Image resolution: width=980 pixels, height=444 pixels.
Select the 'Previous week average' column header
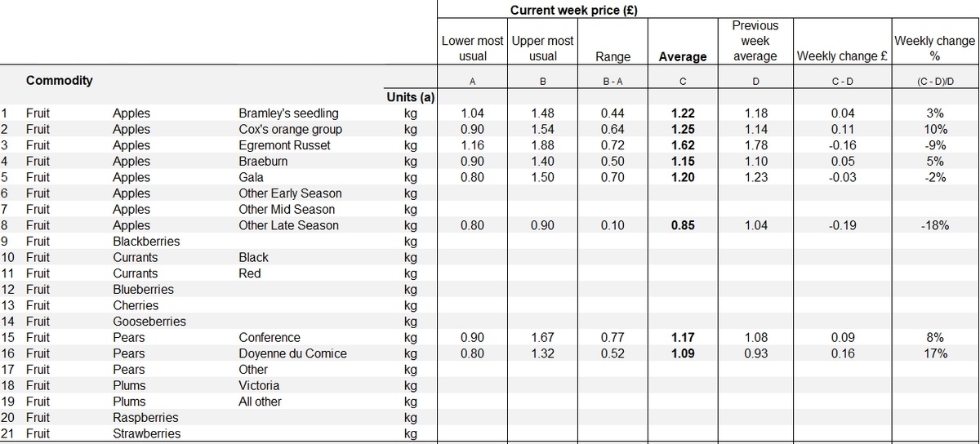[x=755, y=41]
